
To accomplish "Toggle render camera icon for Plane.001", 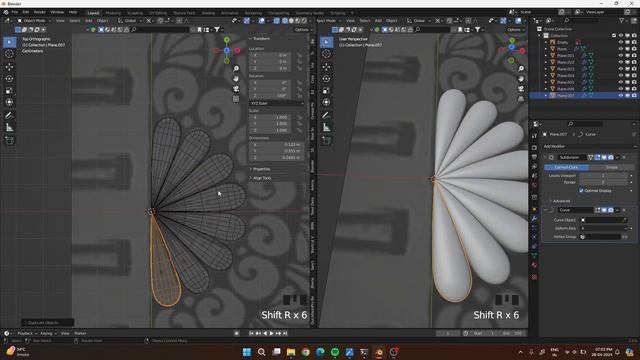I will [634, 56].
